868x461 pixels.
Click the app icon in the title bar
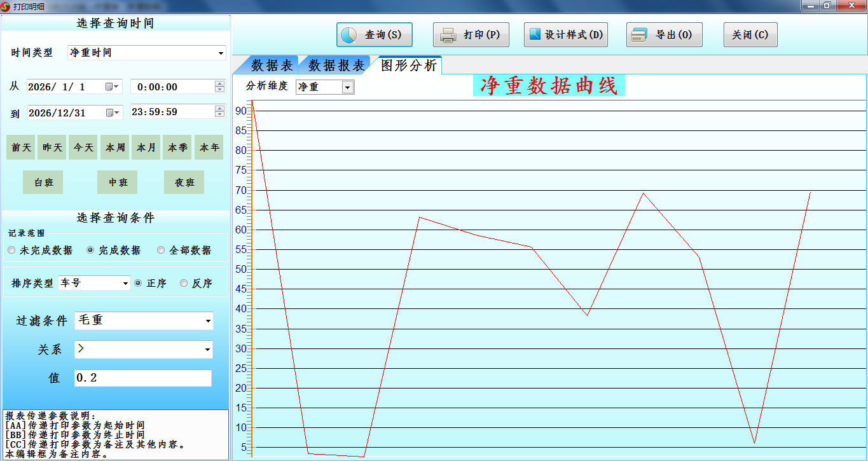pos(6,6)
